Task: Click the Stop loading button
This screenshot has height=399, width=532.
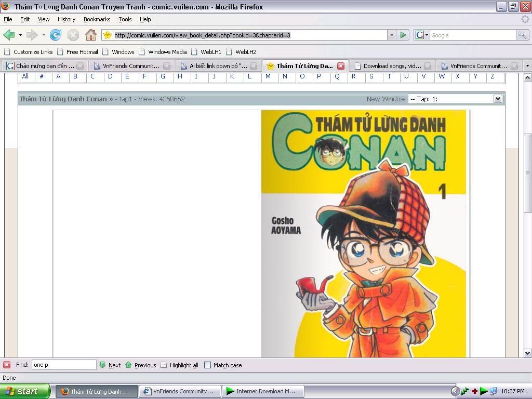Action: (73, 35)
